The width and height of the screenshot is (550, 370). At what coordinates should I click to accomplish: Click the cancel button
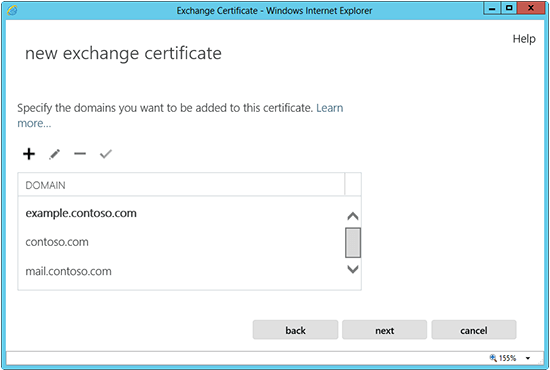pos(474,330)
